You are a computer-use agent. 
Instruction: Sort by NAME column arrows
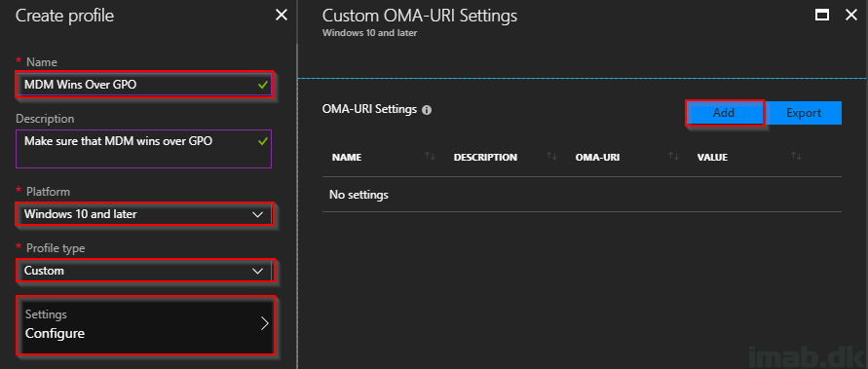point(431,157)
